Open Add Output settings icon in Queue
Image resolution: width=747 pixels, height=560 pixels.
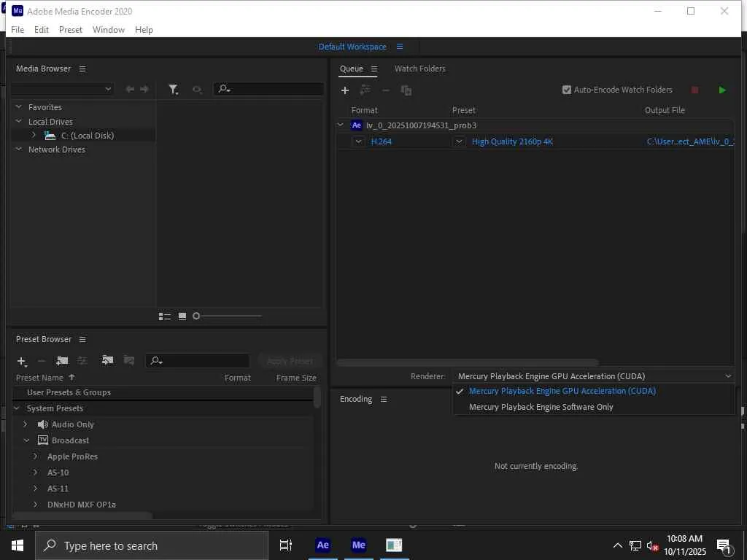365,90
